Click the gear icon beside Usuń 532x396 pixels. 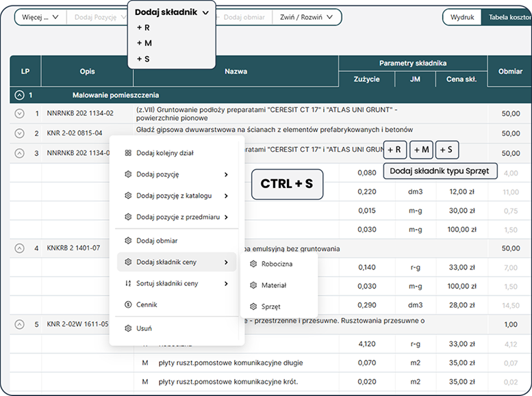tap(128, 328)
